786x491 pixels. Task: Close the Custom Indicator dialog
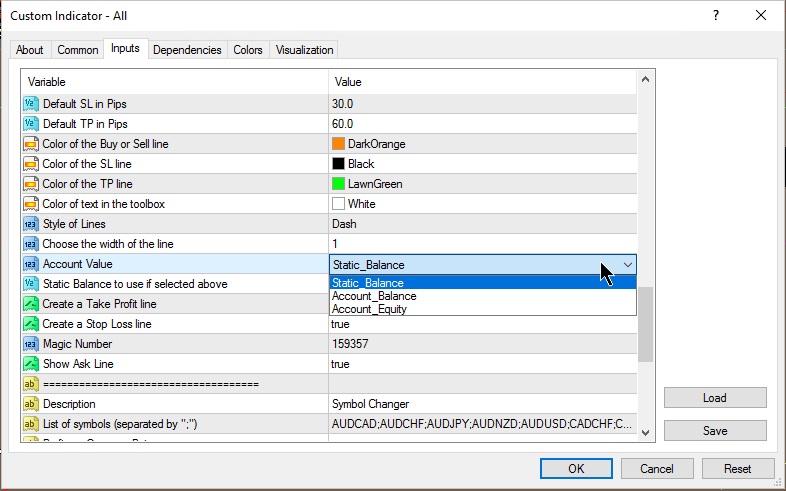(761, 16)
